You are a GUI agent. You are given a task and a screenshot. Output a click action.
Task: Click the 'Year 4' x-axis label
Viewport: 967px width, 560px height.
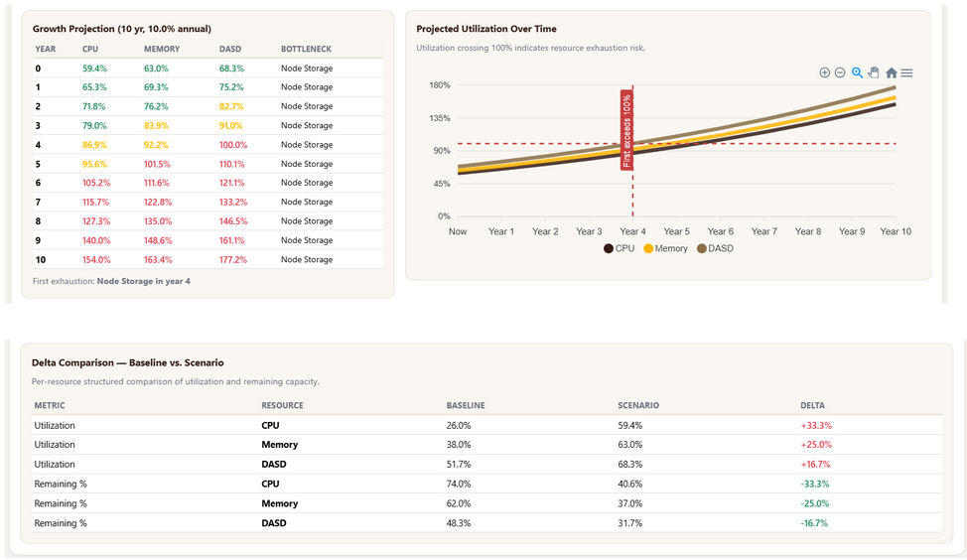(632, 231)
